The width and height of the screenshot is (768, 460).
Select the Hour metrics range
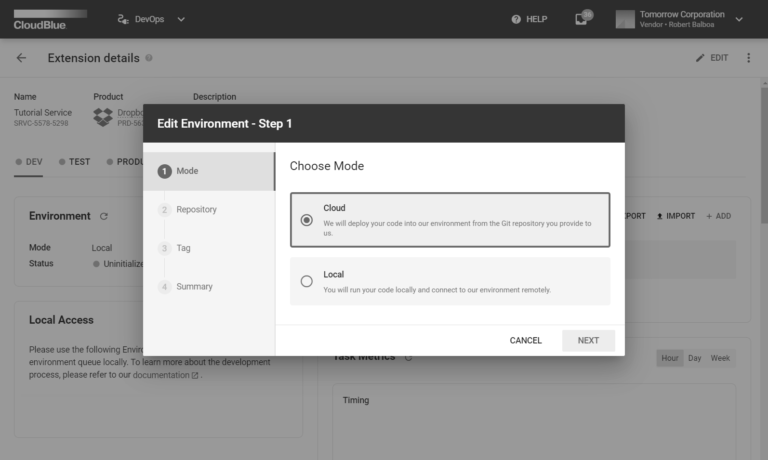(670, 358)
